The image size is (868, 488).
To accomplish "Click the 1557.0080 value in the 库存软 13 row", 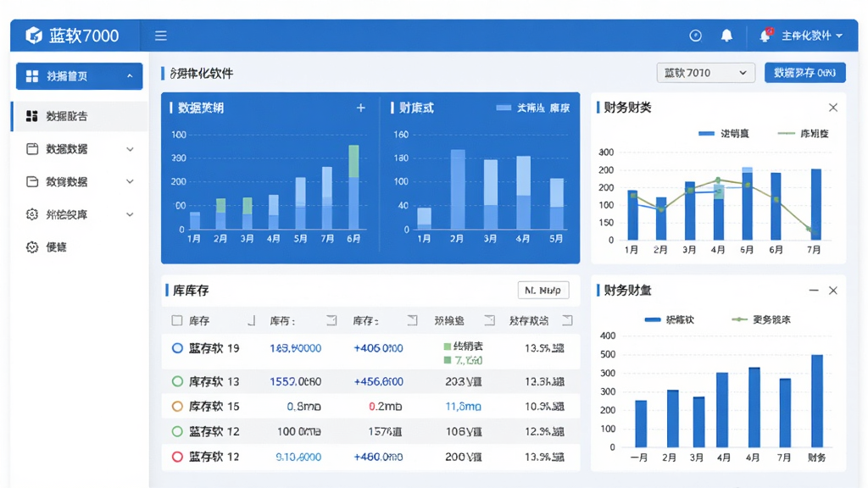I will point(296,381).
